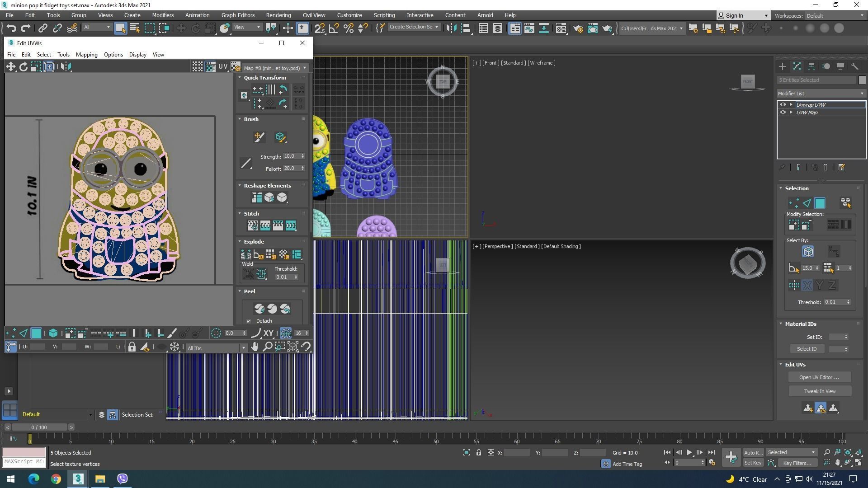This screenshot has height=488, width=868.
Task: Click the Open UV Editor button
Action: pyautogui.click(x=819, y=377)
